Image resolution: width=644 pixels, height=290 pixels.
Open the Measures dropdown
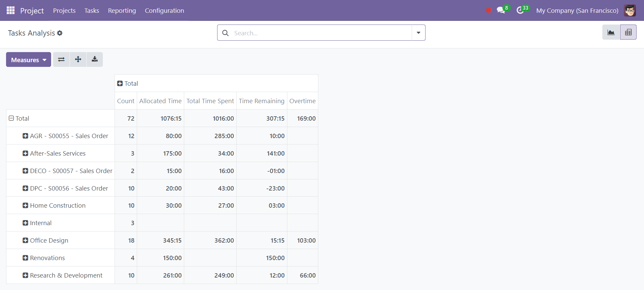pyautogui.click(x=29, y=59)
